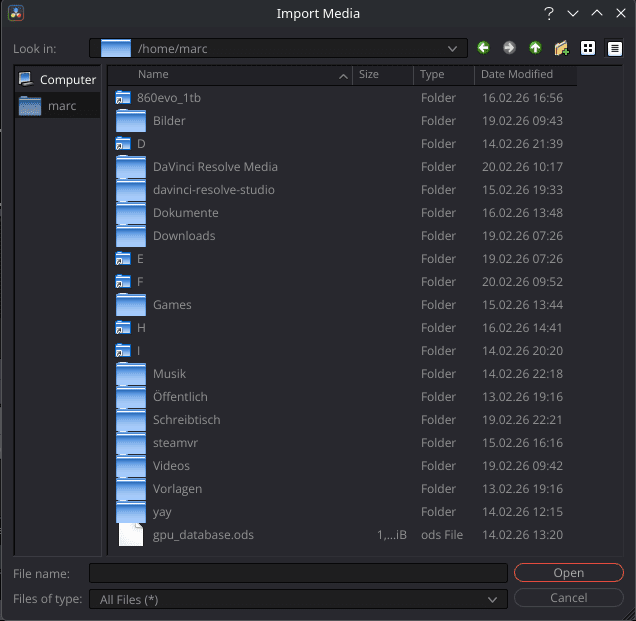Click the E shortcut folder icon
Viewport: 636px width, 621px height.
(x=123, y=259)
